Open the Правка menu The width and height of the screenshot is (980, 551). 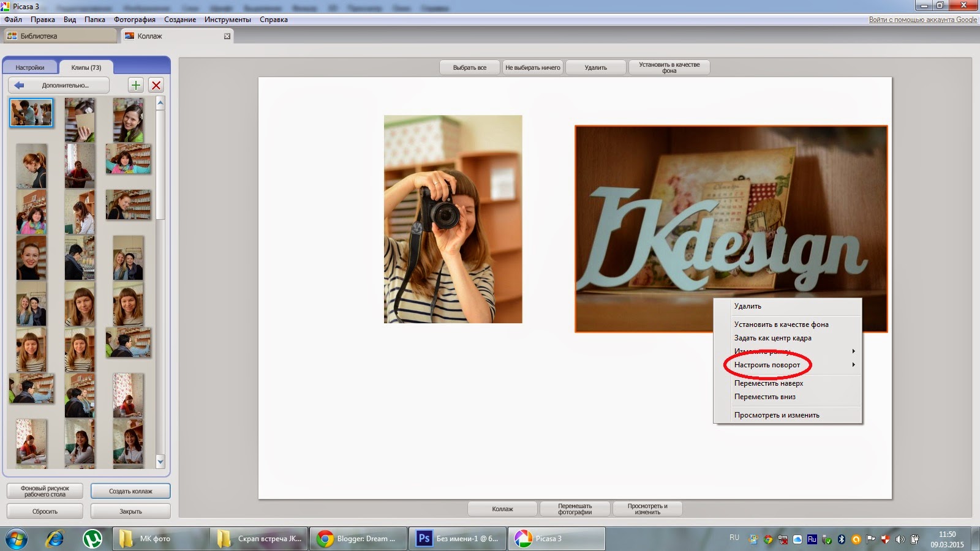coord(43,20)
